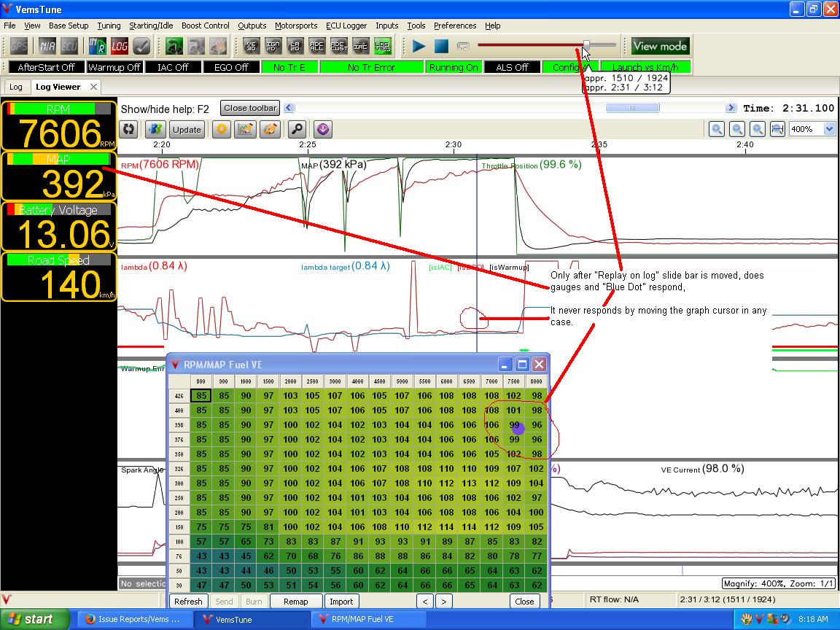
Task: Open the Motorsports menu
Action: [296, 26]
